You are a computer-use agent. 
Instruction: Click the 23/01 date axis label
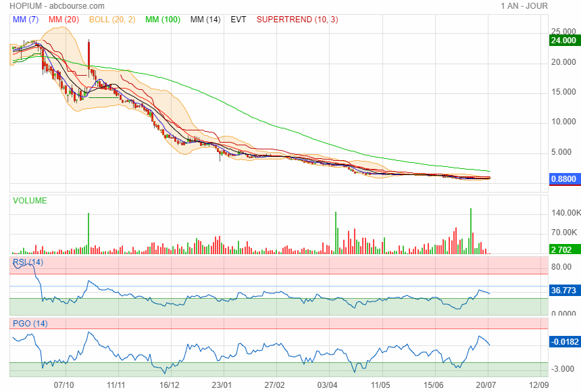(222, 385)
